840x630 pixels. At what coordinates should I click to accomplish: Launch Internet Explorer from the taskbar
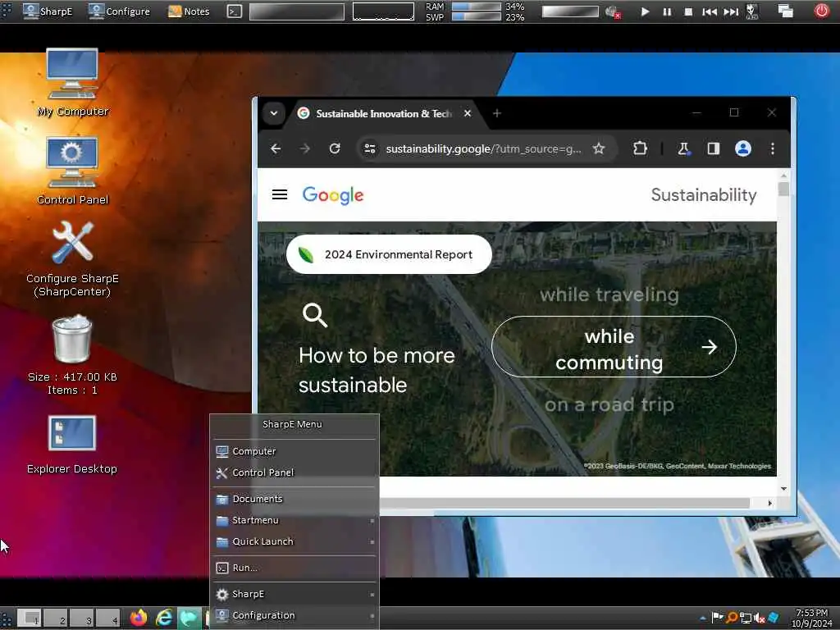164,618
